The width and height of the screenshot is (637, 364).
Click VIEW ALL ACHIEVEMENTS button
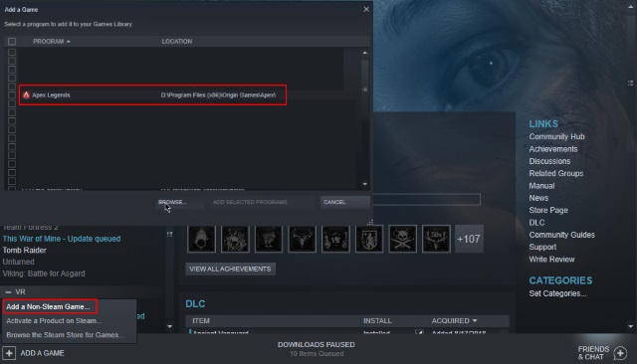click(x=230, y=270)
